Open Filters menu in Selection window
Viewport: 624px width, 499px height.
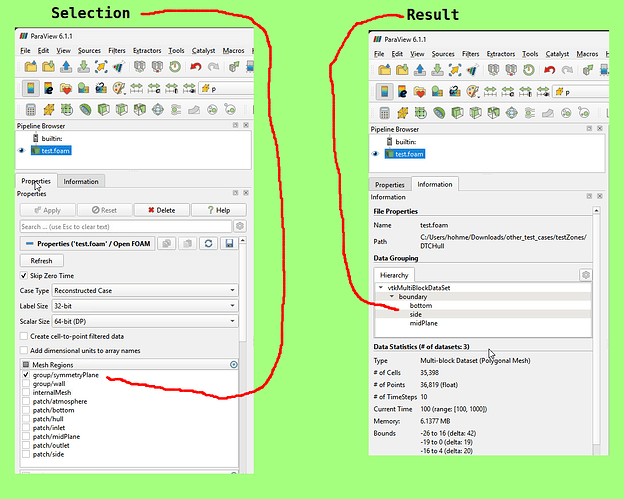coord(117,51)
